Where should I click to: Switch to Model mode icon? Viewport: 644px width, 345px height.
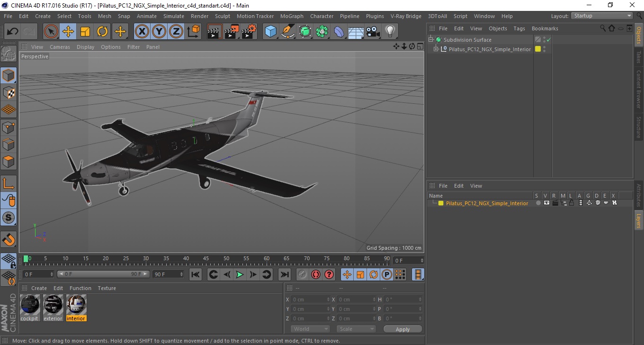(x=9, y=75)
